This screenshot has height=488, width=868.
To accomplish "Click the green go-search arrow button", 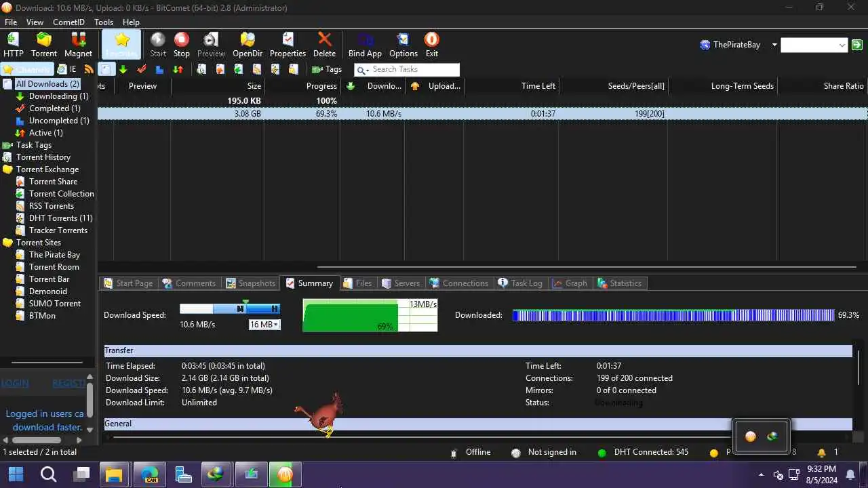I will tap(857, 45).
